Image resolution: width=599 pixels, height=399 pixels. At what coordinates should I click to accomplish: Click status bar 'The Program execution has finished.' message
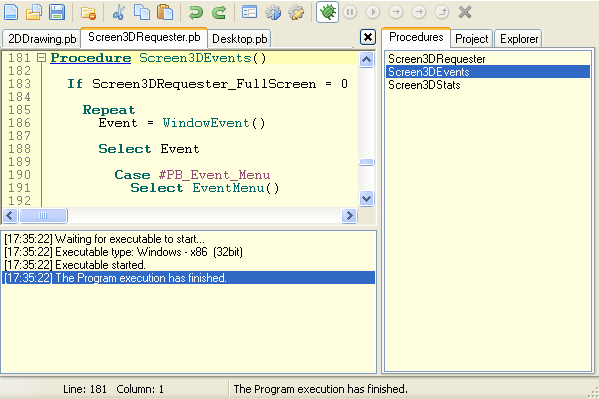point(321,389)
